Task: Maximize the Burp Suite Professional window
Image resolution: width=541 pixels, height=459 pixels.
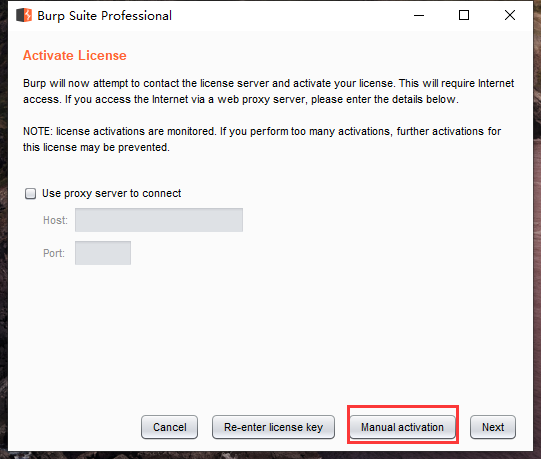Action: tap(464, 15)
